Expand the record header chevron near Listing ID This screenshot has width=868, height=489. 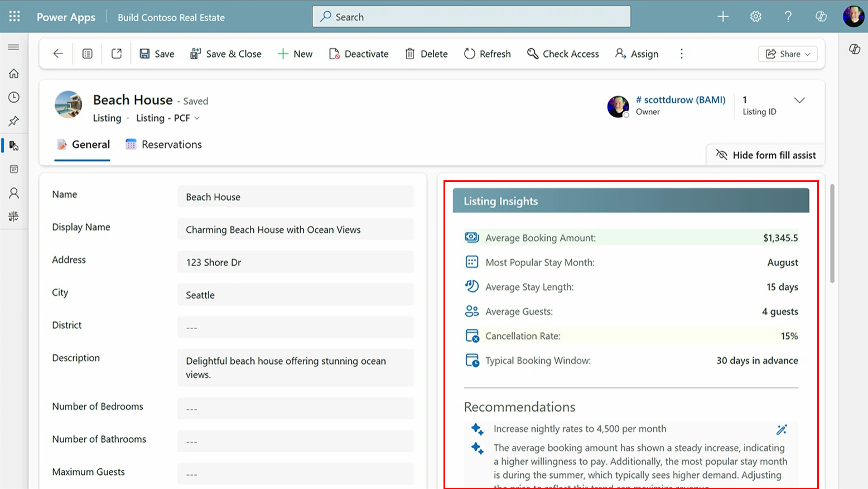pyautogui.click(x=800, y=100)
